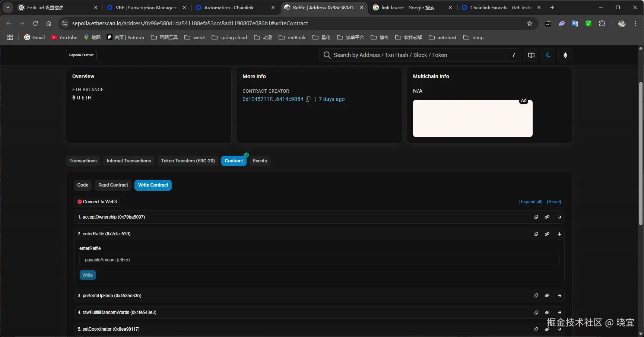Open the side-by-side reader view icon
The width and height of the screenshot is (644, 337).
(531, 55)
